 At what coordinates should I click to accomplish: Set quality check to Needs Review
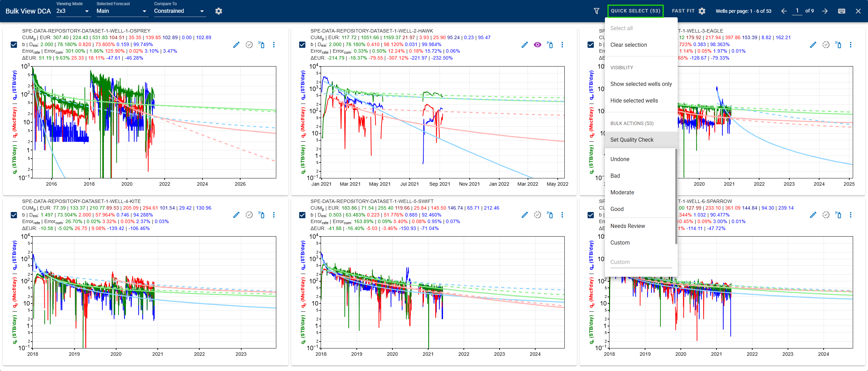click(628, 226)
